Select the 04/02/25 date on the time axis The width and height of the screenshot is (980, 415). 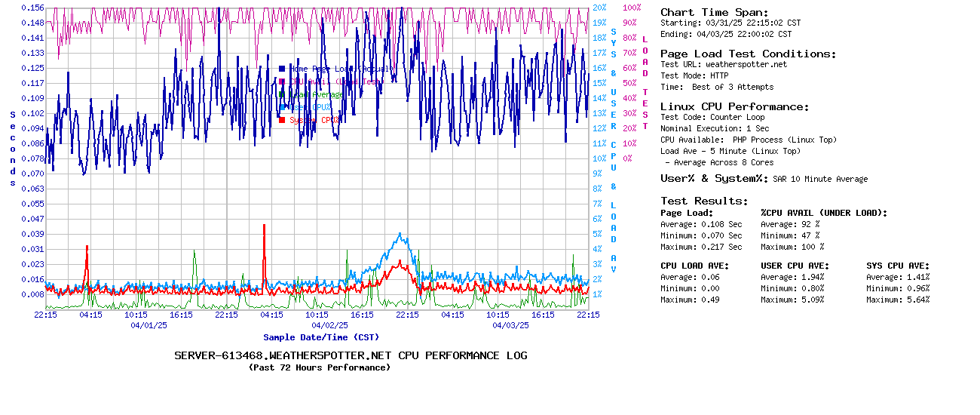(329, 326)
